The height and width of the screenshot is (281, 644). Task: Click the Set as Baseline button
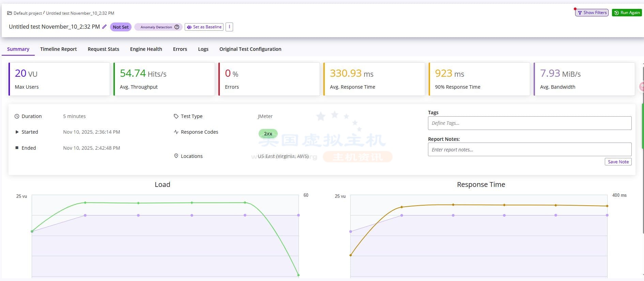204,27
